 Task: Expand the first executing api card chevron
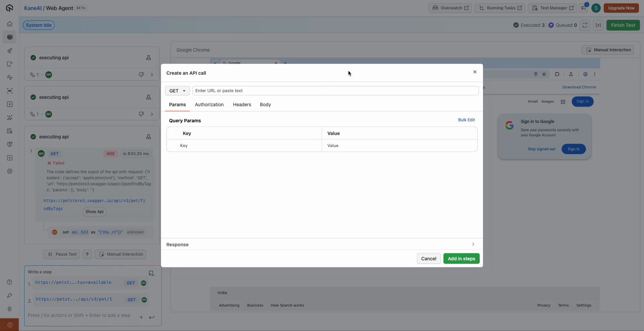[152, 75]
